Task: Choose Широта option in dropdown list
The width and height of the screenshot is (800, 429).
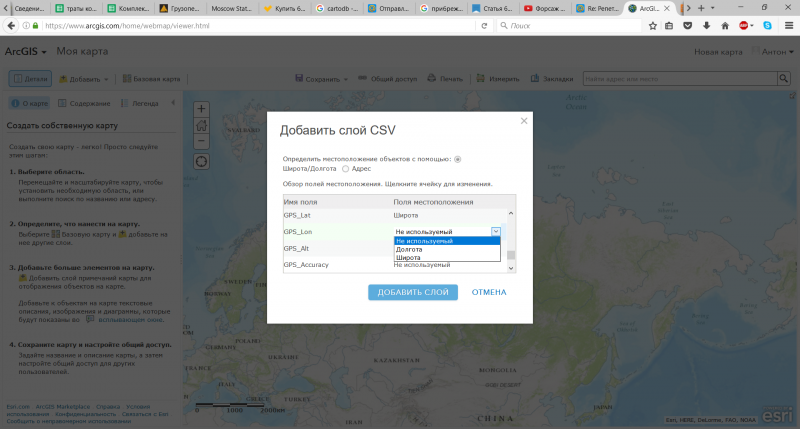Action: click(x=408, y=258)
